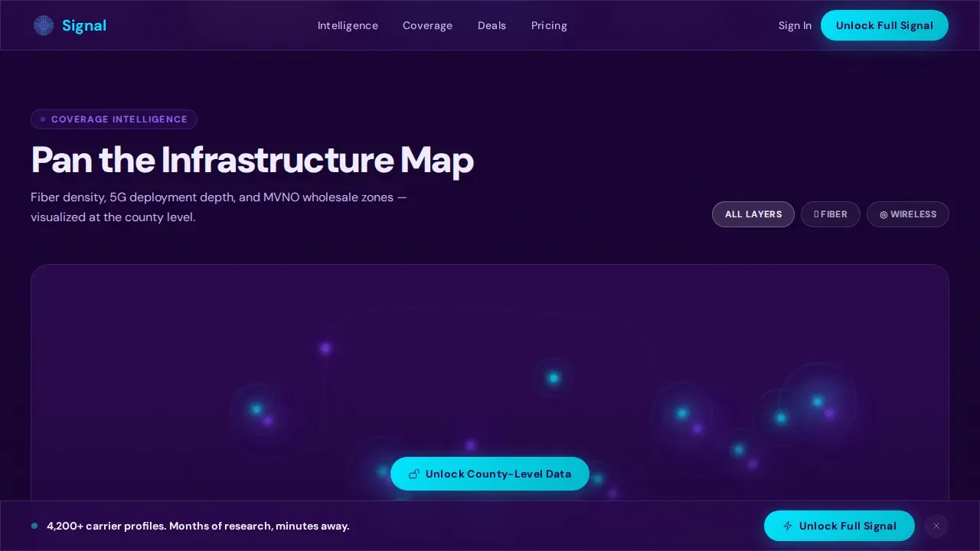This screenshot has width=980, height=551.
Task: Click the target icon on WIRELESS filter
Action: (x=884, y=215)
